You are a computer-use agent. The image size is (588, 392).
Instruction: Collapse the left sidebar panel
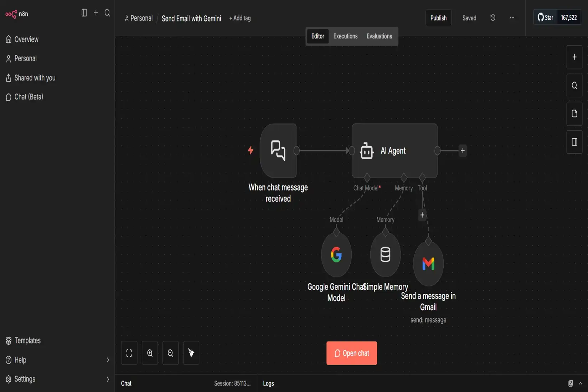84,13
